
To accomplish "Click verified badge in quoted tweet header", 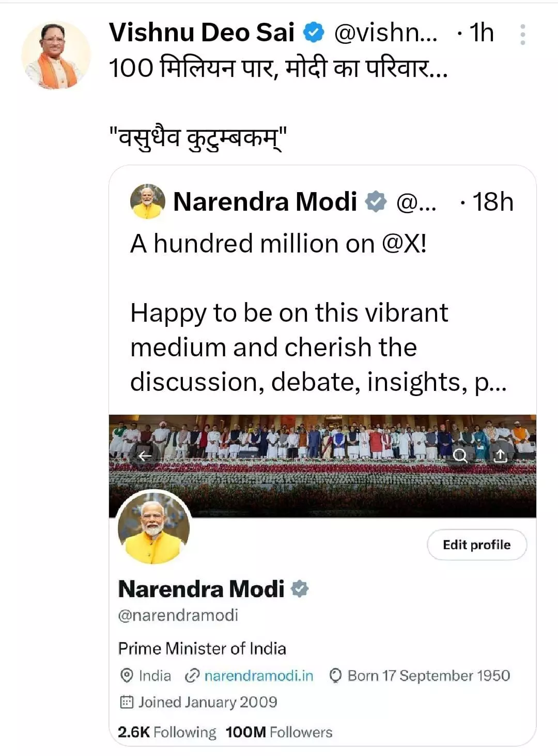I will (376, 201).
